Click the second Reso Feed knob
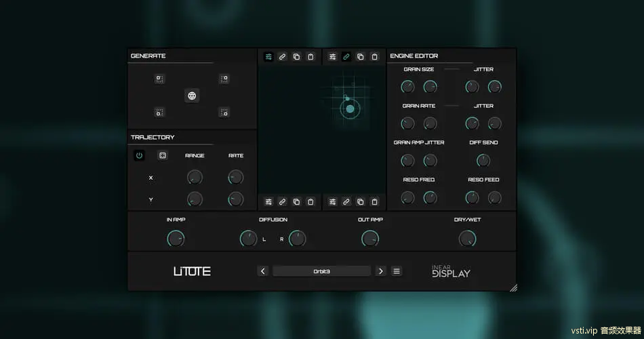Screen dimensions: 644x339 tap(494, 198)
